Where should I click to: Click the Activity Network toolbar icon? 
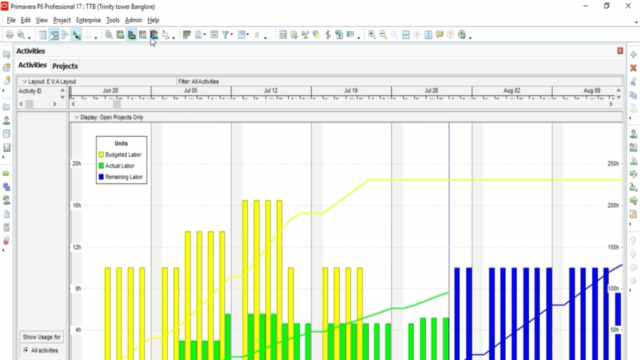pos(65,35)
